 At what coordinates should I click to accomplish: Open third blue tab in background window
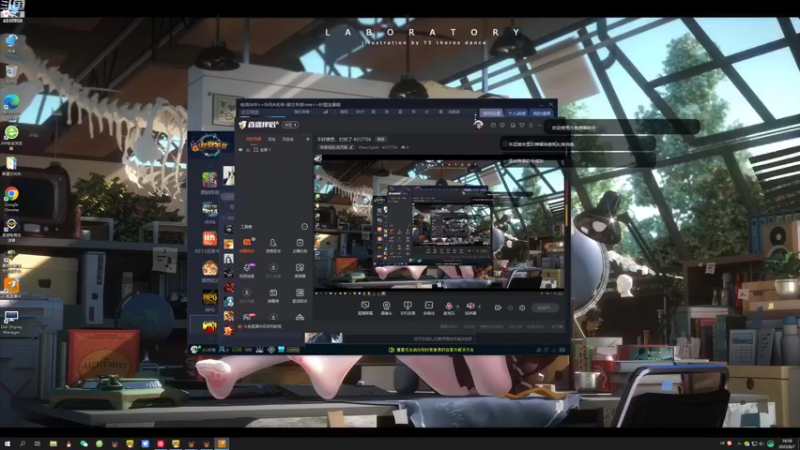coord(541,113)
